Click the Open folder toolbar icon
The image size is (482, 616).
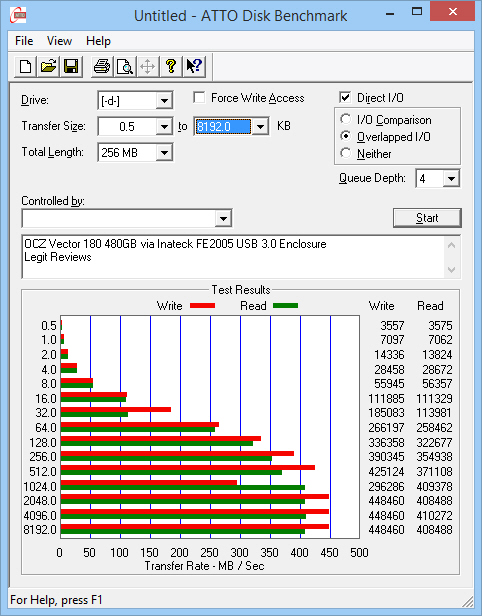[48, 66]
